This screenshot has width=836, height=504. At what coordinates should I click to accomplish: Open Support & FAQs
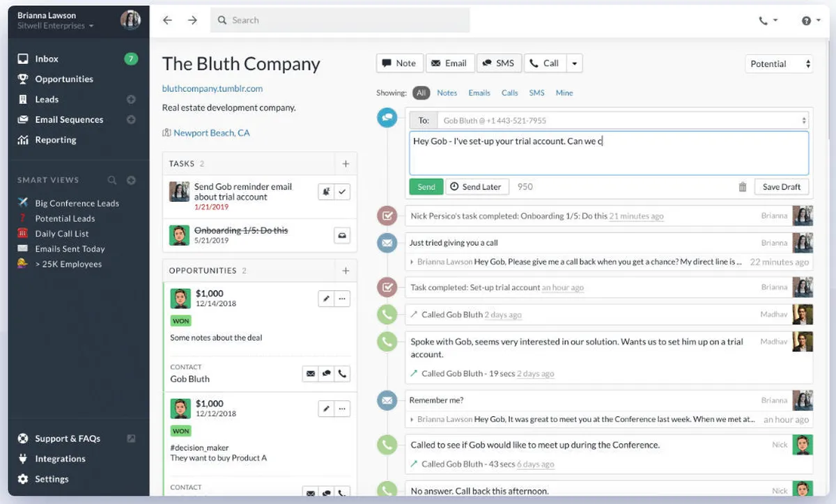point(68,439)
